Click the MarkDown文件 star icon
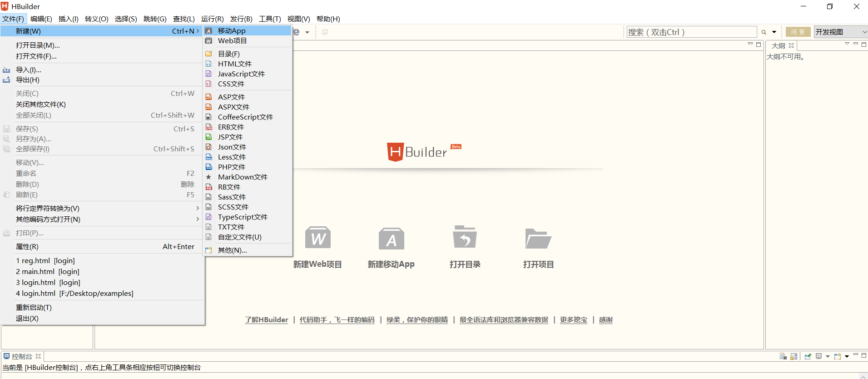The image size is (868, 379). pyautogui.click(x=208, y=177)
